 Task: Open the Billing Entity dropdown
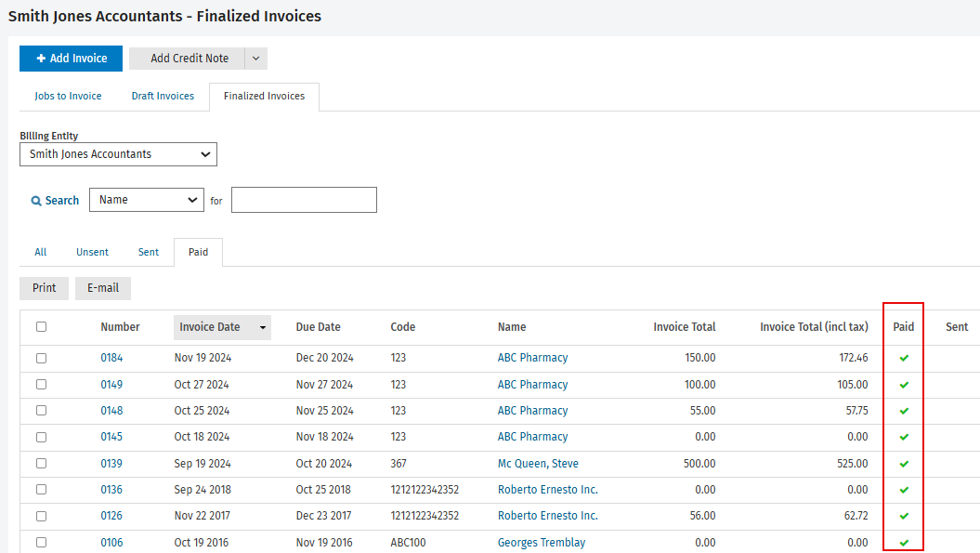(x=118, y=154)
